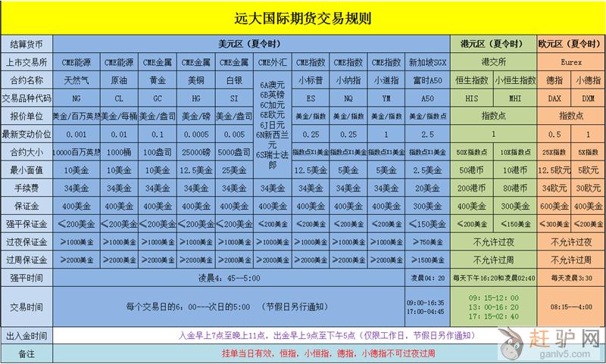Select the 结算货币 row label
606x364 pixels.
[27, 44]
